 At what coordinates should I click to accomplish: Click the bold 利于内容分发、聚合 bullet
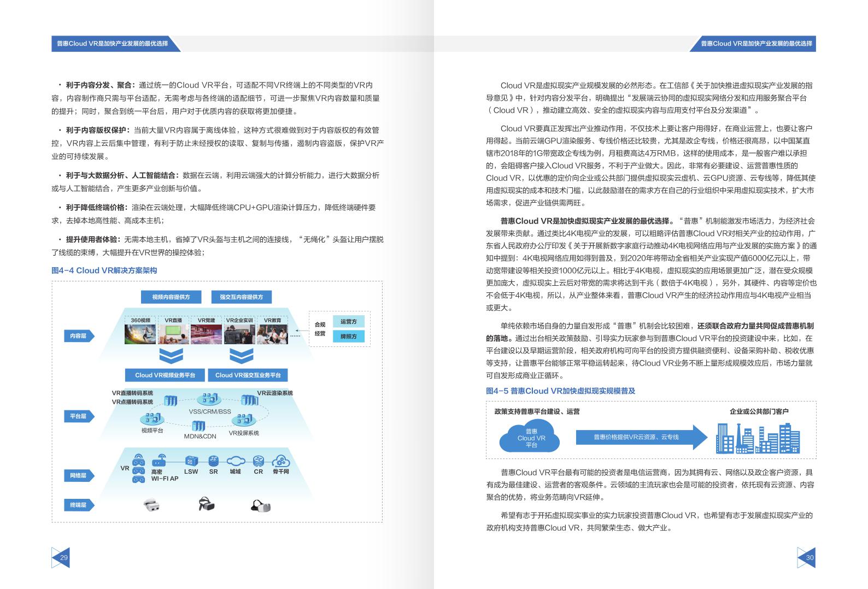[99, 85]
